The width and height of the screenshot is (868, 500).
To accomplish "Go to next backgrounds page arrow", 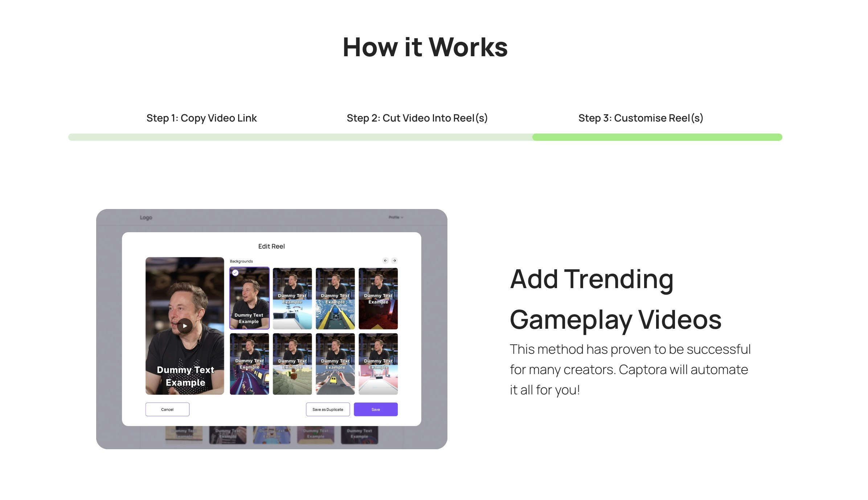I will point(394,261).
